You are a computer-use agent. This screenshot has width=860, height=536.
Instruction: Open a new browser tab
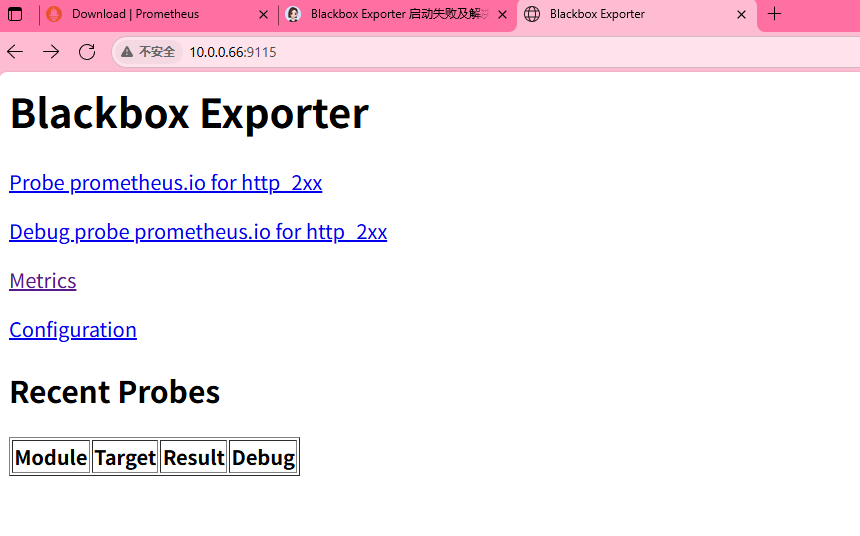[x=774, y=14]
